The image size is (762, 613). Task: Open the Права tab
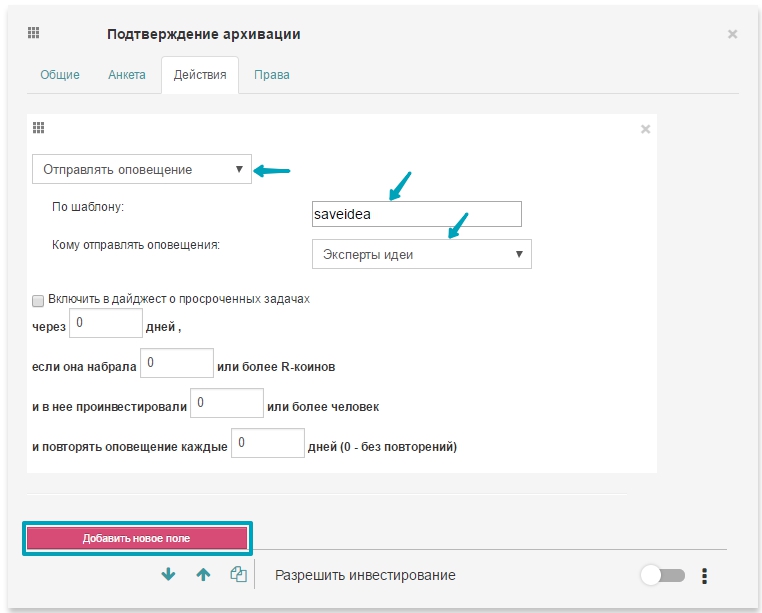pos(272,75)
